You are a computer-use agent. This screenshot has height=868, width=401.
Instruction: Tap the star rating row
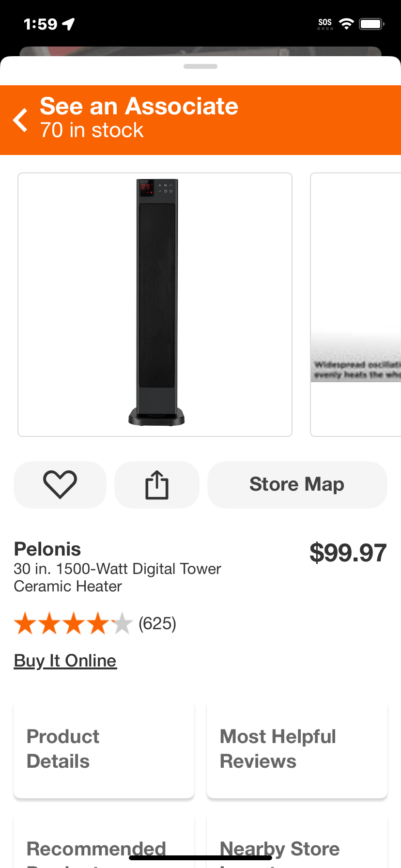[73, 623]
